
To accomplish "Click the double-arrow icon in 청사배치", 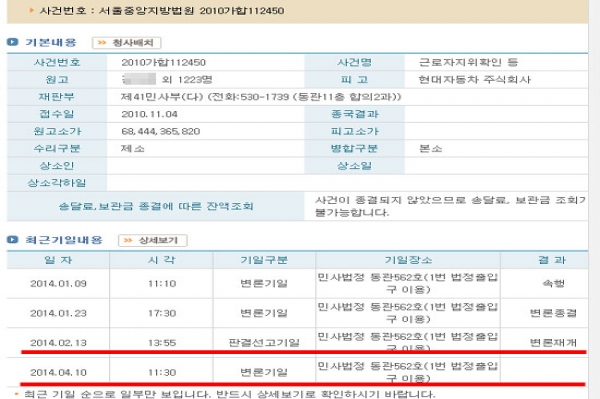I will pos(102,42).
